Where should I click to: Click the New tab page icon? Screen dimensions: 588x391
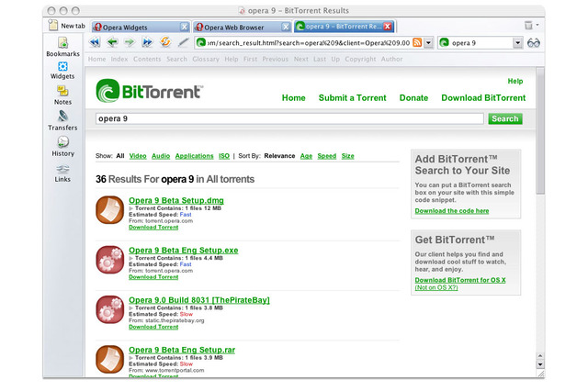pos(53,25)
